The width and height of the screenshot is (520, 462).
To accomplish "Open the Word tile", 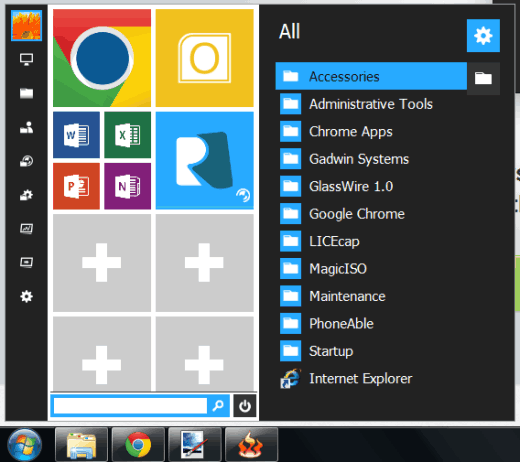I will click(76, 135).
